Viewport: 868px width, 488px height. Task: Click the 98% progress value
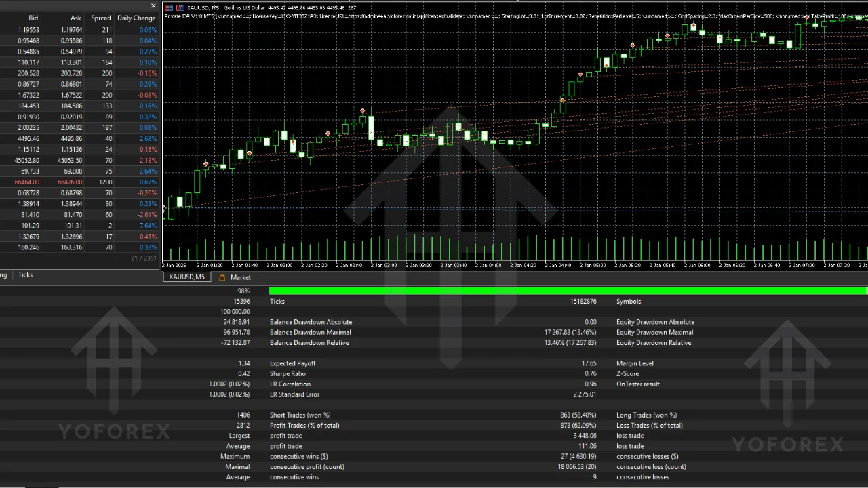(x=243, y=291)
